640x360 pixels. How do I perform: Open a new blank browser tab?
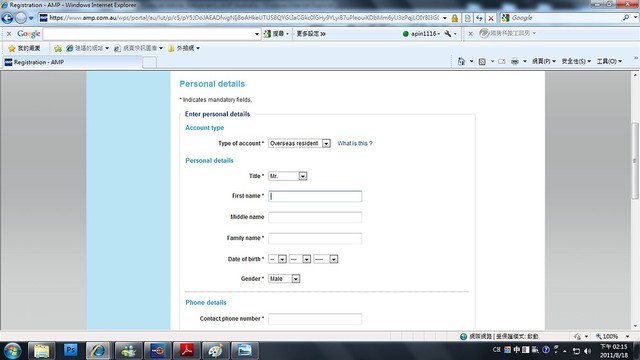[149, 62]
